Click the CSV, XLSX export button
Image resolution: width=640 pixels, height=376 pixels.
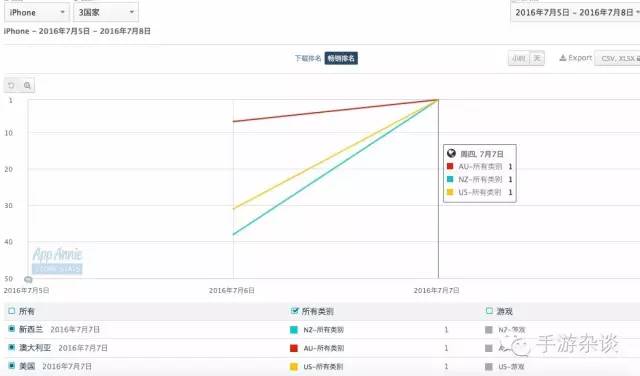tap(617, 58)
